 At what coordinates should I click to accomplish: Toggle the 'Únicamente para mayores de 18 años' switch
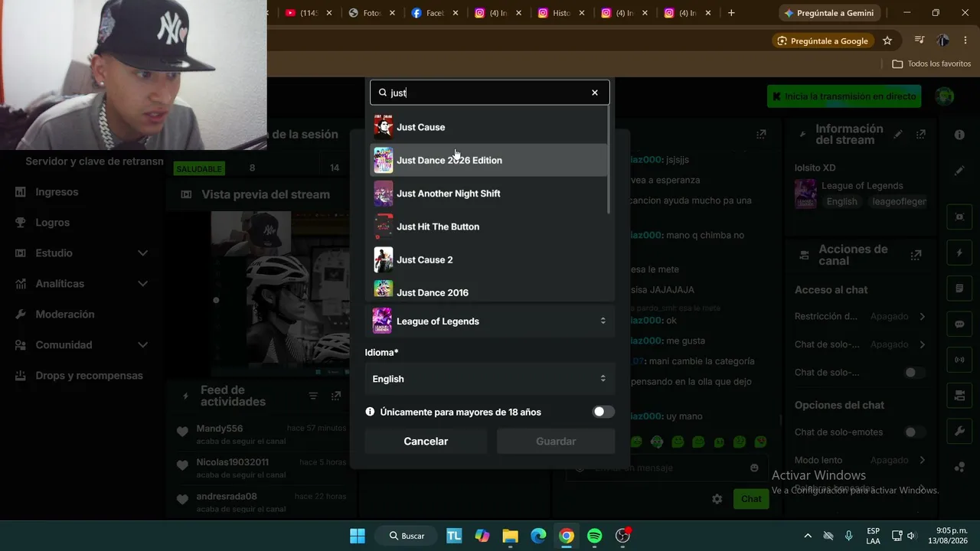(603, 412)
